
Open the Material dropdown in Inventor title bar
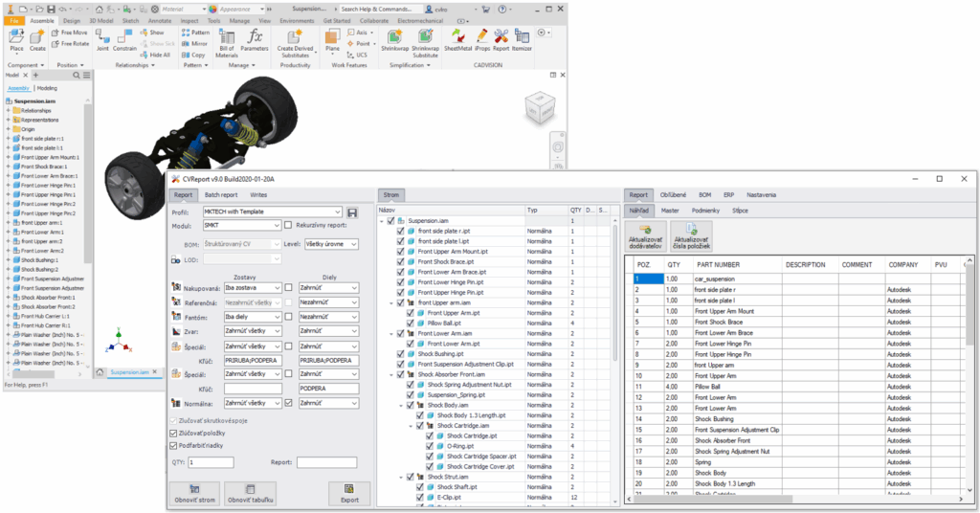[x=183, y=10]
